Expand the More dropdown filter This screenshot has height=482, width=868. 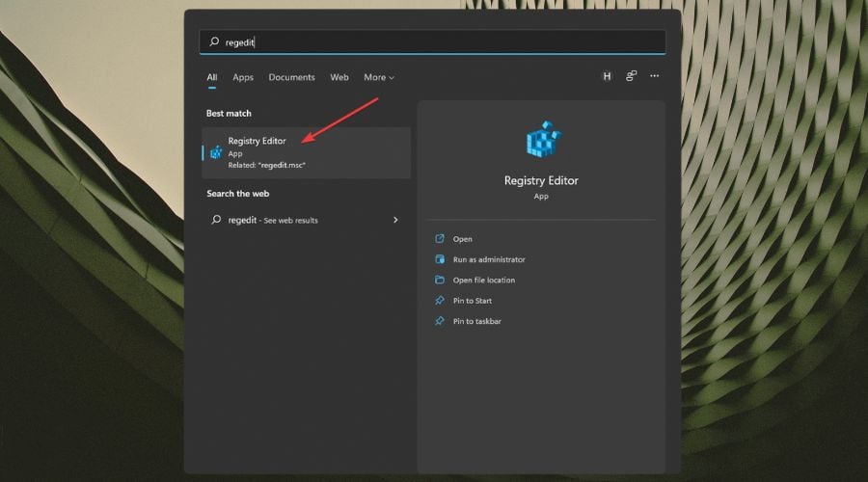(x=379, y=77)
